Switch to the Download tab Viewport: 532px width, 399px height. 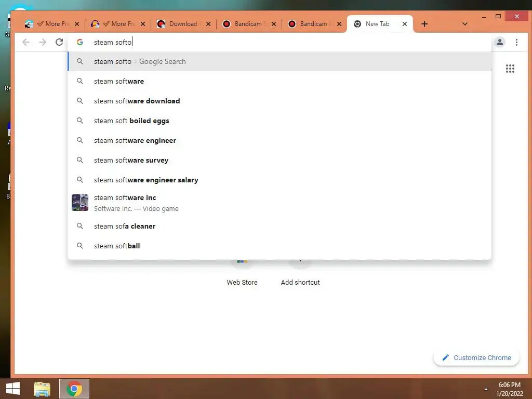pos(183,24)
